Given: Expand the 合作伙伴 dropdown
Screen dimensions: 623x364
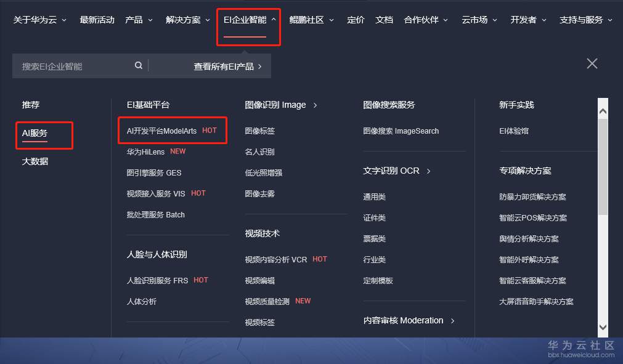Looking at the screenshot, I should [426, 20].
